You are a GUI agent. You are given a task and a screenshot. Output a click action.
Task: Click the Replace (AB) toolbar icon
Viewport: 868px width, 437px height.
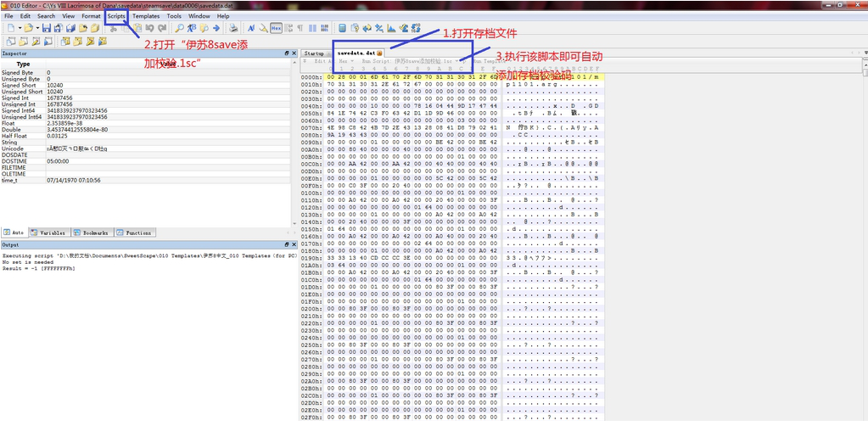point(192,28)
